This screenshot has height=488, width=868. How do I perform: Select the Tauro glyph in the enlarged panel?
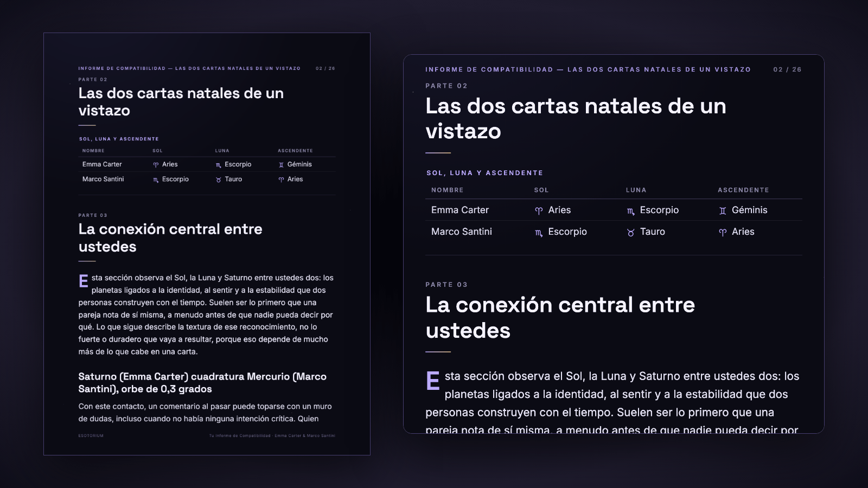tap(630, 233)
